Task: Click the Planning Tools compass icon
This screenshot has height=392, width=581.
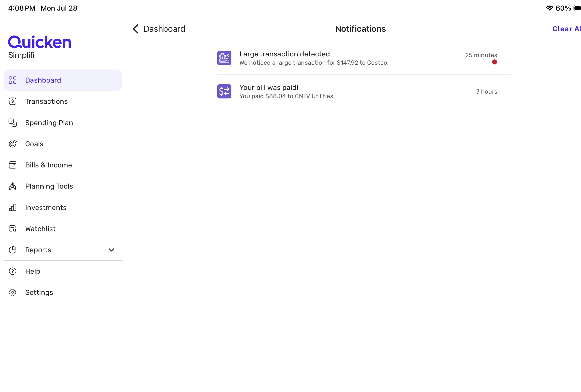Action: click(x=13, y=186)
